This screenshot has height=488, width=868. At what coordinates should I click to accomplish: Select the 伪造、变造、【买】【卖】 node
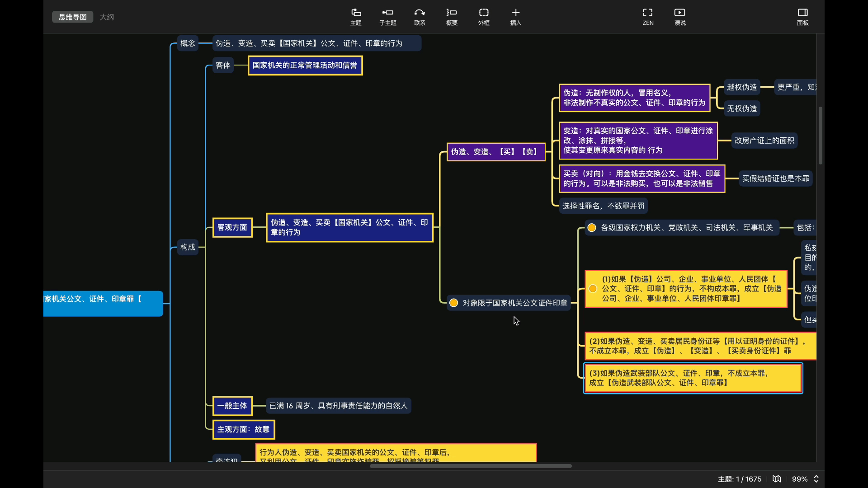[x=496, y=152]
